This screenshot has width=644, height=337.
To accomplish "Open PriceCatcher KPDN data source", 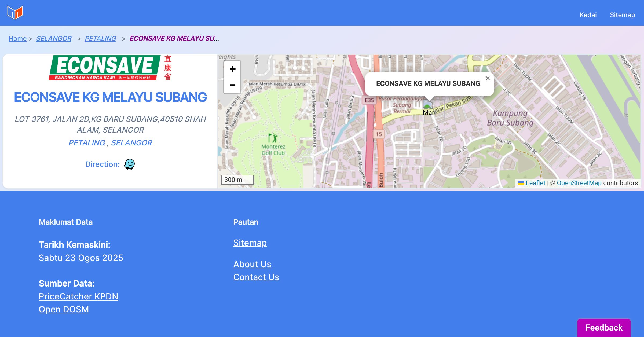I will [78, 296].
